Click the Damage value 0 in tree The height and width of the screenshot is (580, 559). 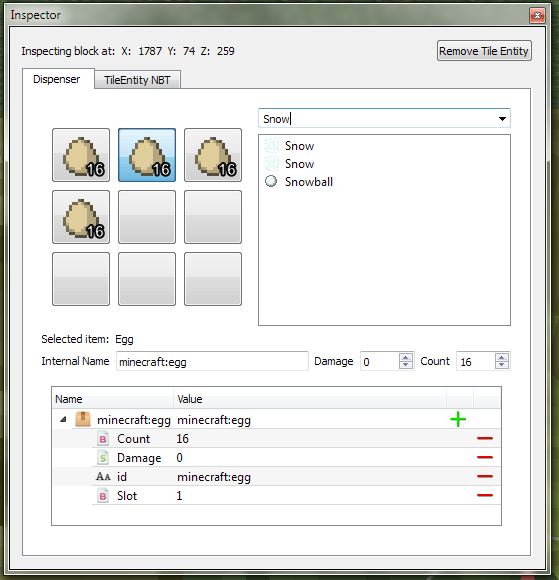pyautogui.click(x=179, y=458)
